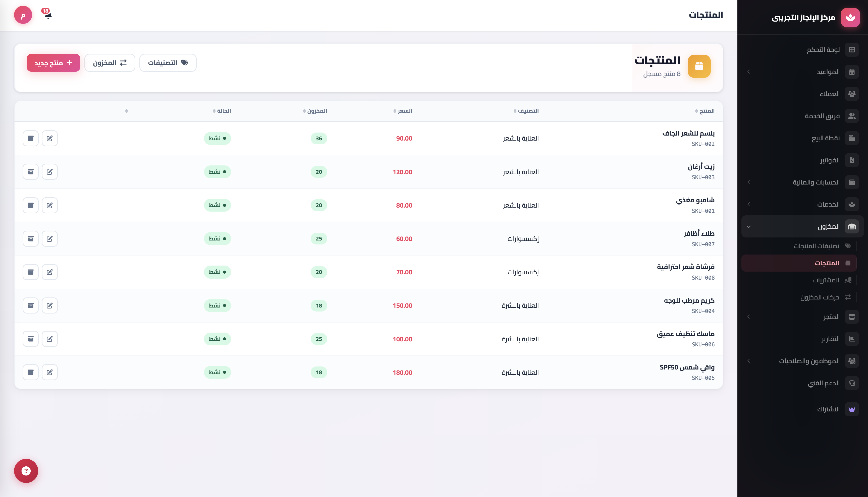Click the نشط status badge for شامبو مغذي
This screenshot has width=868, height=497.
pyautogui.click(x=217, y=205)
